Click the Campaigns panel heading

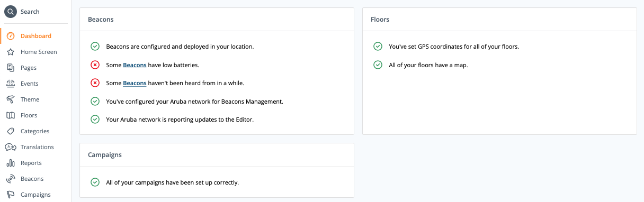[x=105, y=155]
